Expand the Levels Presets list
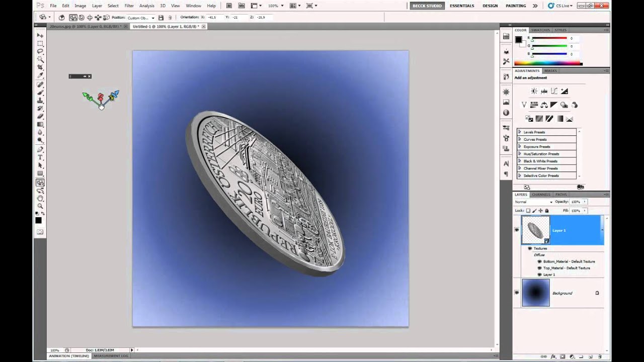Viewport: 644px width, 362px height. (x=520, y=132)
